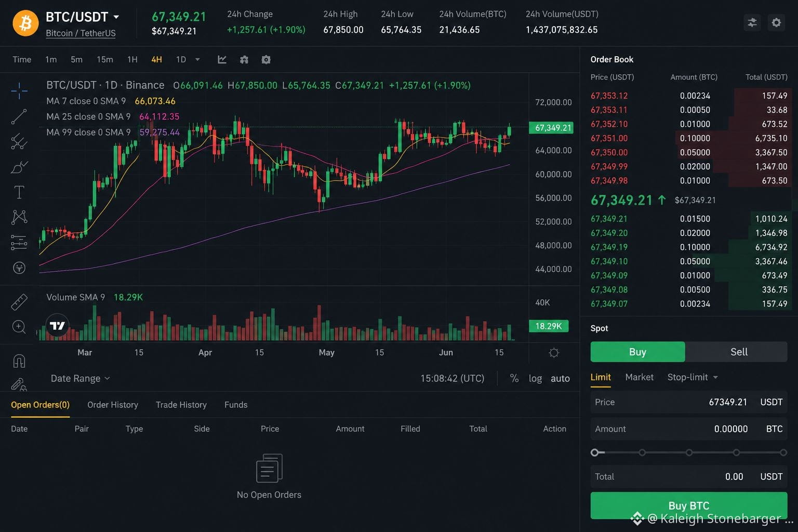
Task: Select the ruler measure tool
Action: 19,302
